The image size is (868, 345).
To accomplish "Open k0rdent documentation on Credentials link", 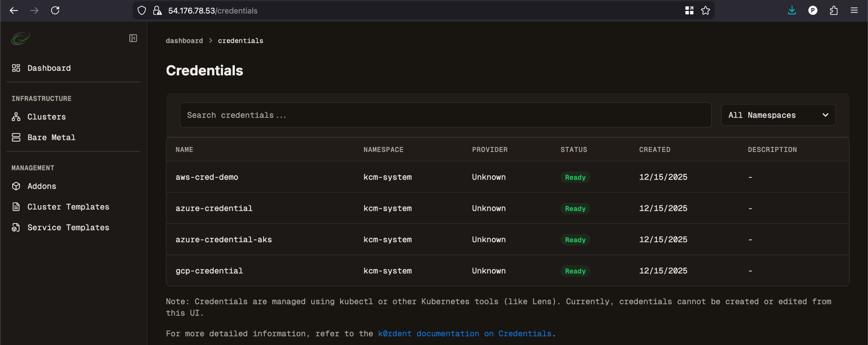I will 465,334.
